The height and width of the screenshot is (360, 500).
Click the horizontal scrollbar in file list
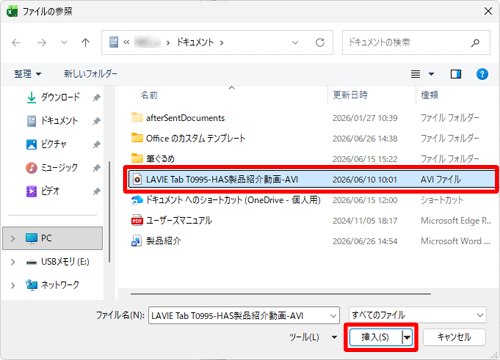tap(281, 294)
